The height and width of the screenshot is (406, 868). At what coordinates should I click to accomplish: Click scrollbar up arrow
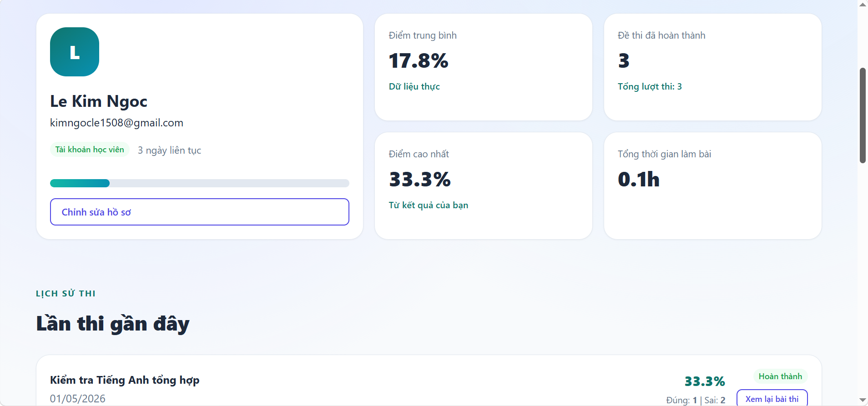coord(863,5)
